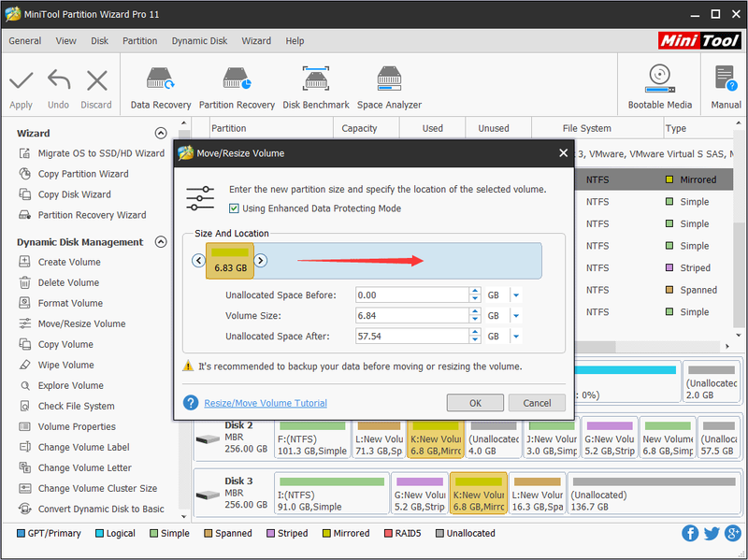Open the Resize/Move Volume Tutorial link
Viewport: 748px width, 560px height.
pos(266,403)
